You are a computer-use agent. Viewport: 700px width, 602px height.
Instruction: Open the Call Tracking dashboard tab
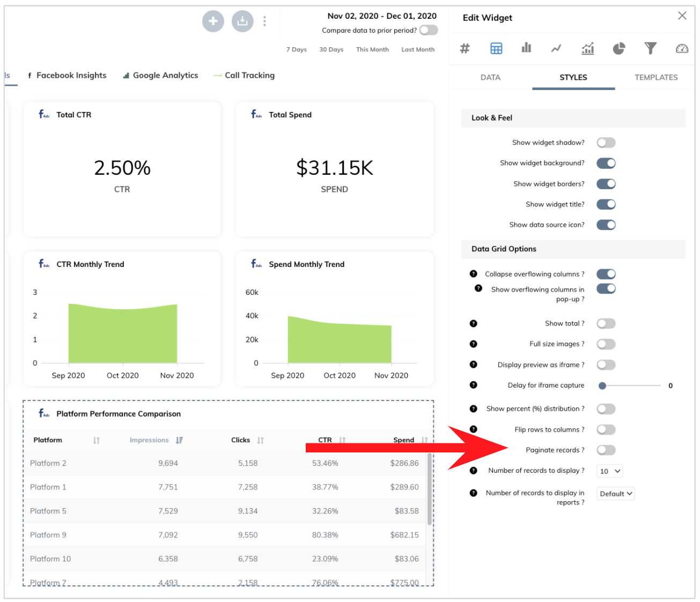244,76
